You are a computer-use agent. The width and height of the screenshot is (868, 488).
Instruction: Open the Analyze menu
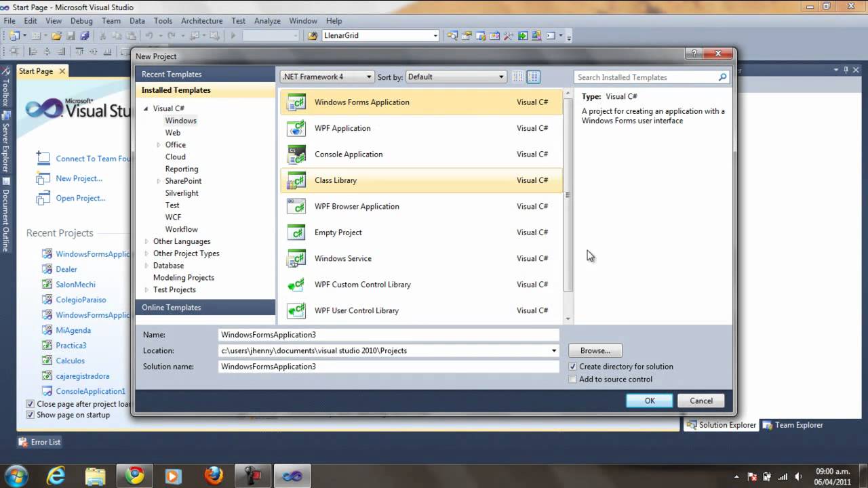click(267, 21)
